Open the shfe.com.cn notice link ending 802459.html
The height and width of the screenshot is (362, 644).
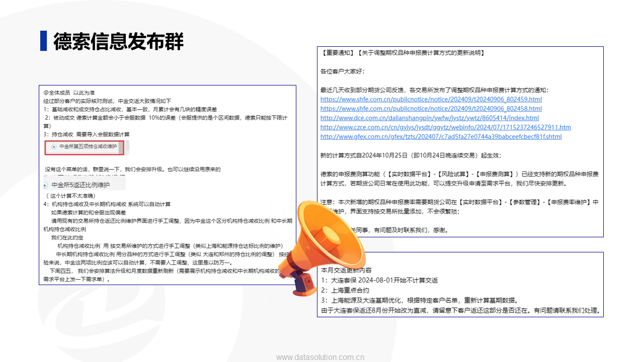coord(431,100)
